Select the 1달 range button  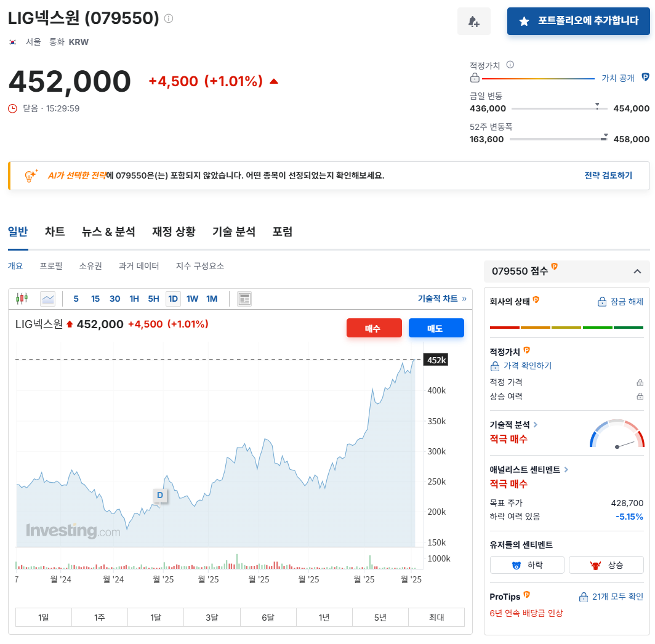tap(156, 618)
